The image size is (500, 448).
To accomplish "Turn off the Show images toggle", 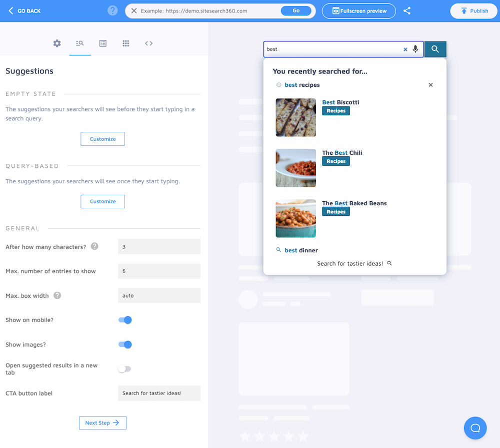I will pos(124,344).
